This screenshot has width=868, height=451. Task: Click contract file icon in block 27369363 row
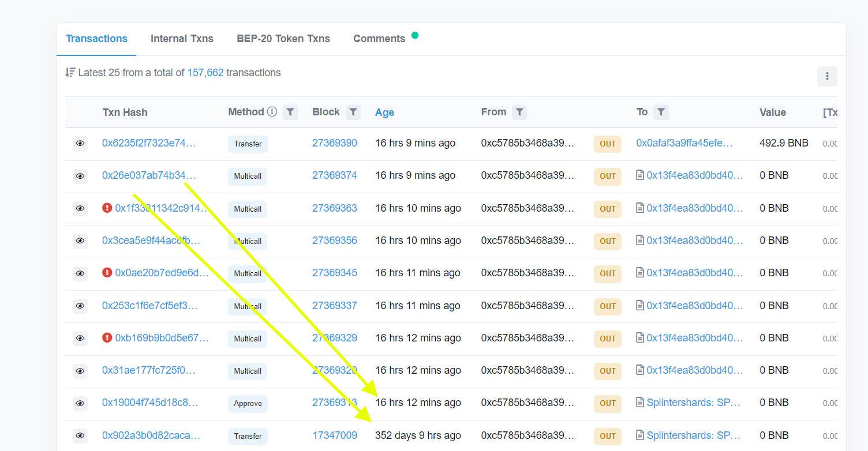click(640, 208)
